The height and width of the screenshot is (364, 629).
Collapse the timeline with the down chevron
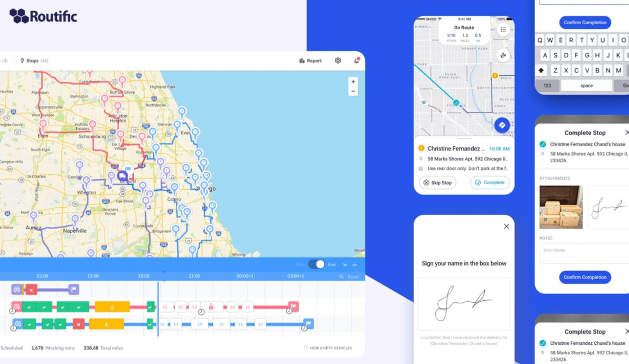click(x=345, y=265)
